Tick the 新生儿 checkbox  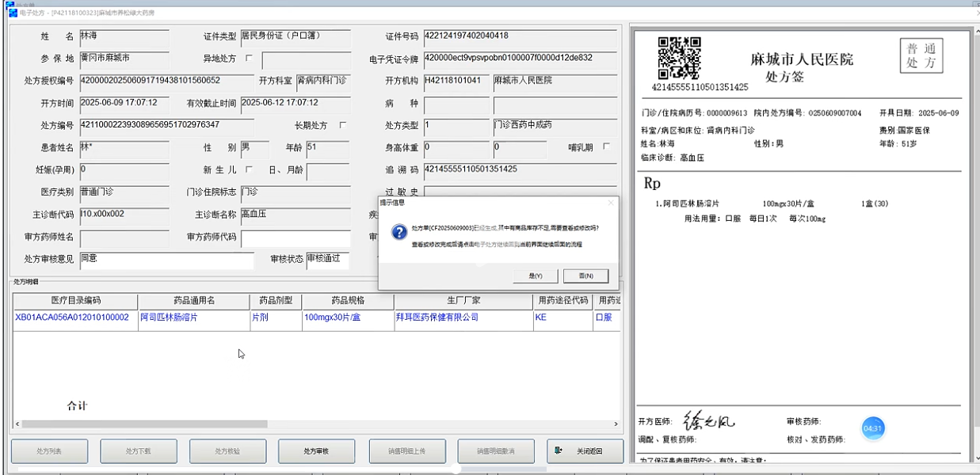tap(250, 169)
